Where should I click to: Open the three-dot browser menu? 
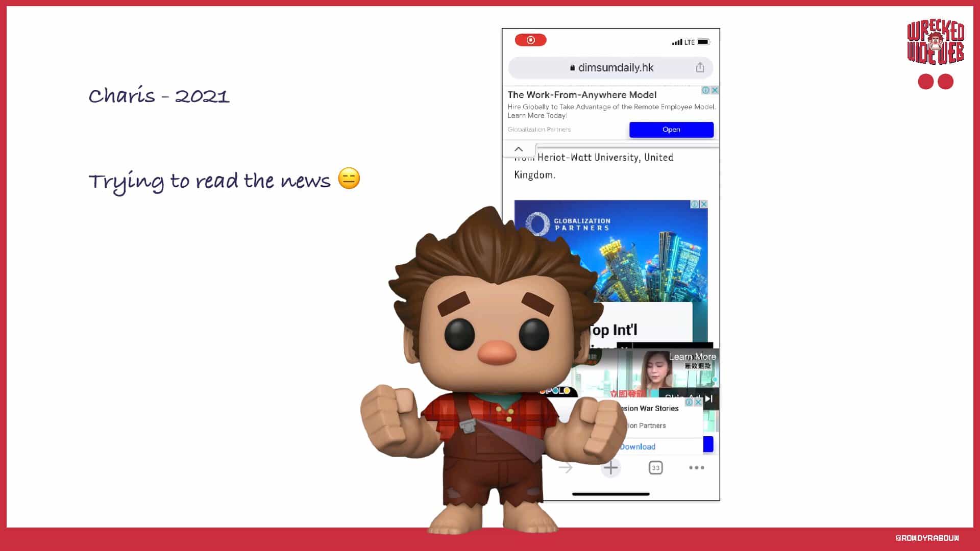(696, 468)
